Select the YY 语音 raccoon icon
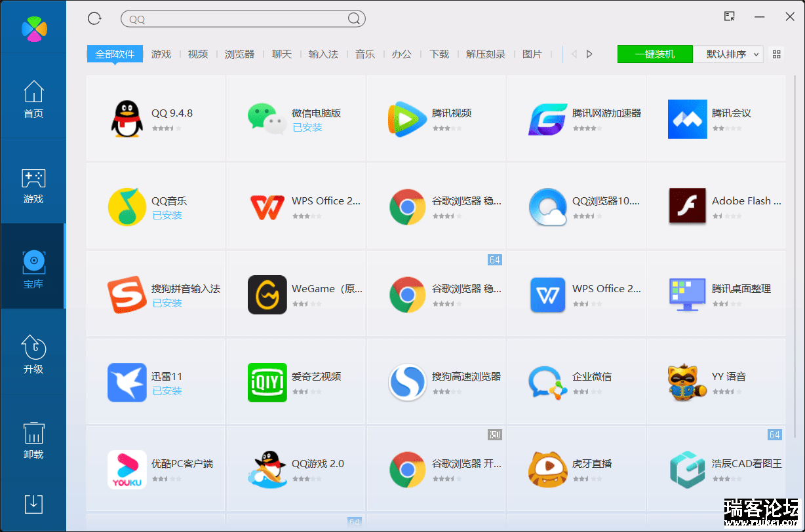 tap(688, 382)
